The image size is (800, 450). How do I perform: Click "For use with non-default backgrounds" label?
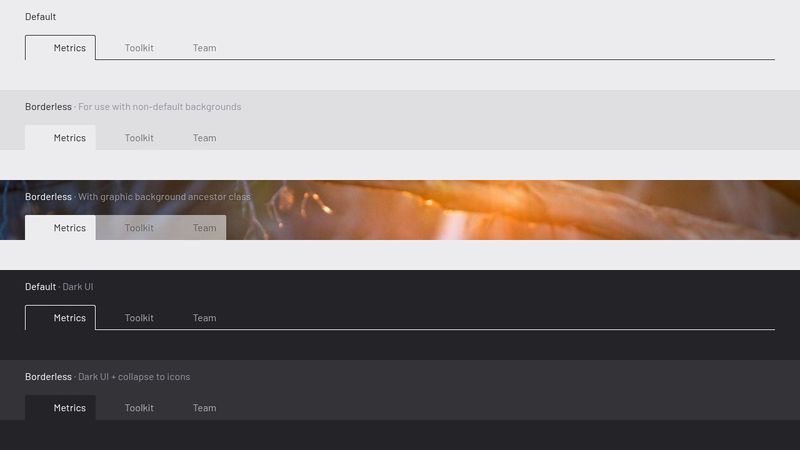159,107
